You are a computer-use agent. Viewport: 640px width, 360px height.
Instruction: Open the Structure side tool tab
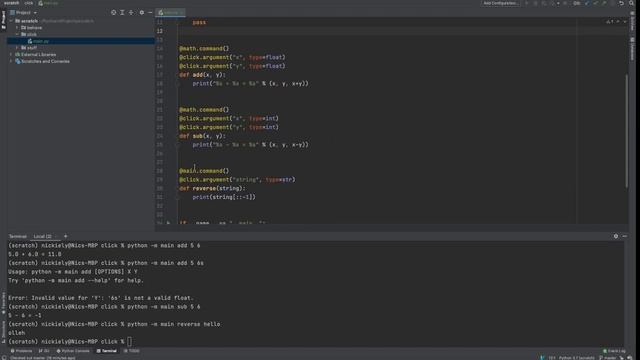pos(3,331)
